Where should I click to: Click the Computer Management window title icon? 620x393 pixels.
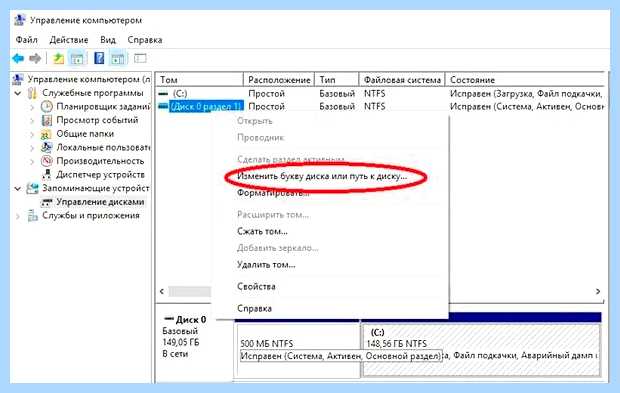(20, 20)
